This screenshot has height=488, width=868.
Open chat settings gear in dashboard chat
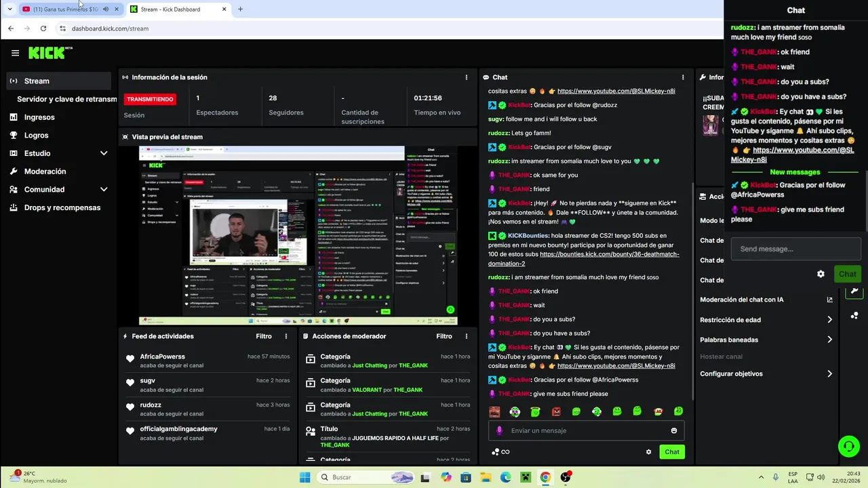648,452
